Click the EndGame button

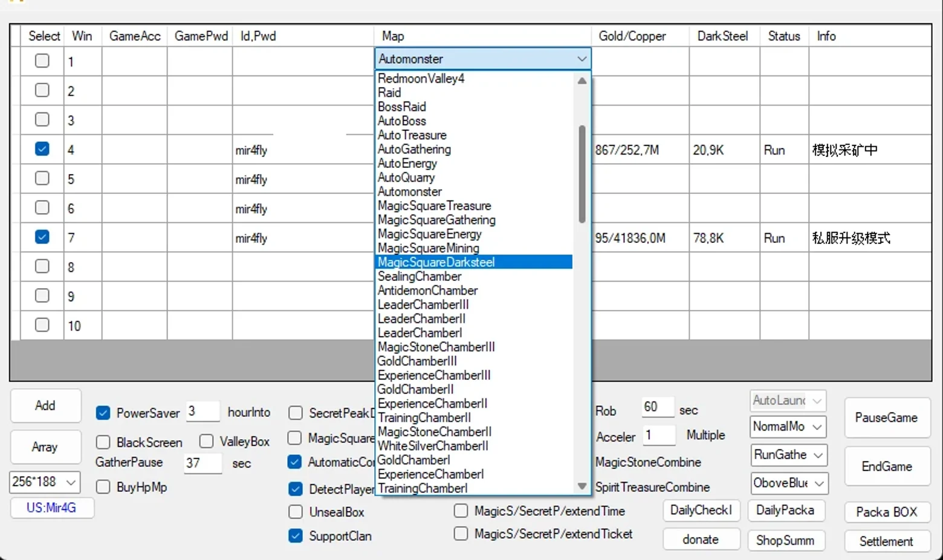887,466
